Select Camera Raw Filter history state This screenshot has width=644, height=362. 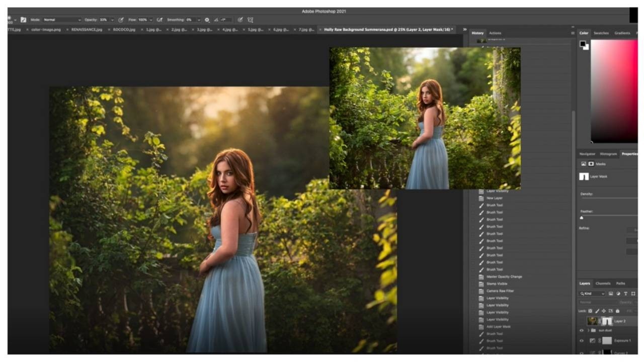(500, 291)
